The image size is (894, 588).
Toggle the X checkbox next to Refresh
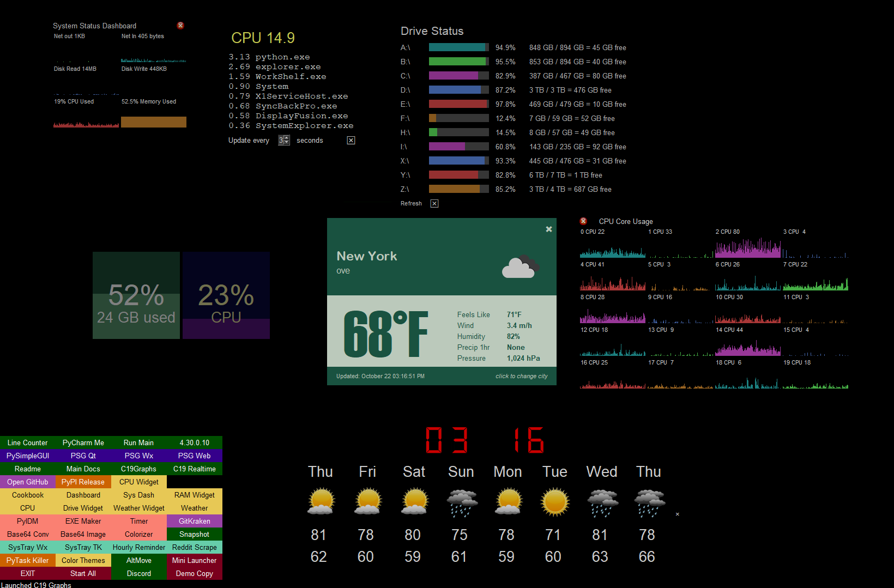(x=434, y=203)
